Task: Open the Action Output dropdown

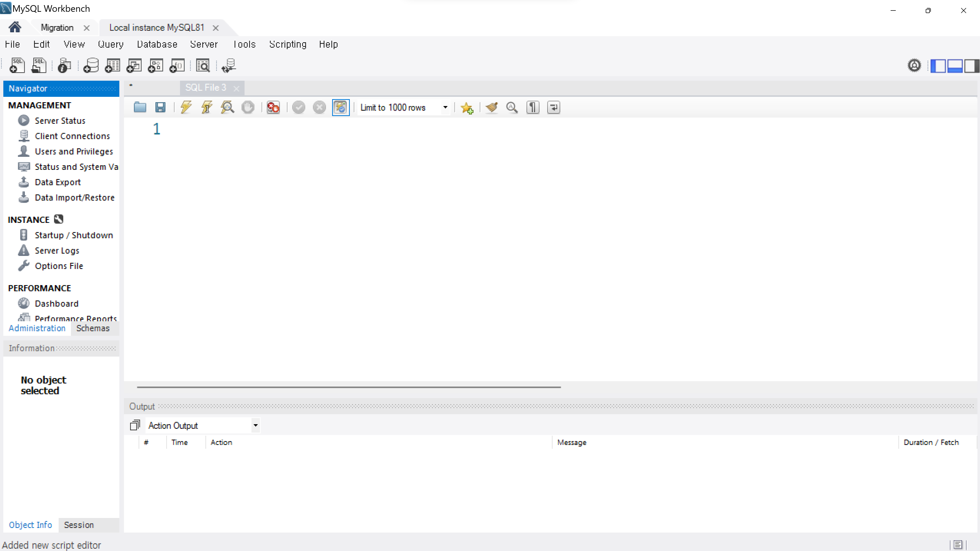Action: [255, 425]
